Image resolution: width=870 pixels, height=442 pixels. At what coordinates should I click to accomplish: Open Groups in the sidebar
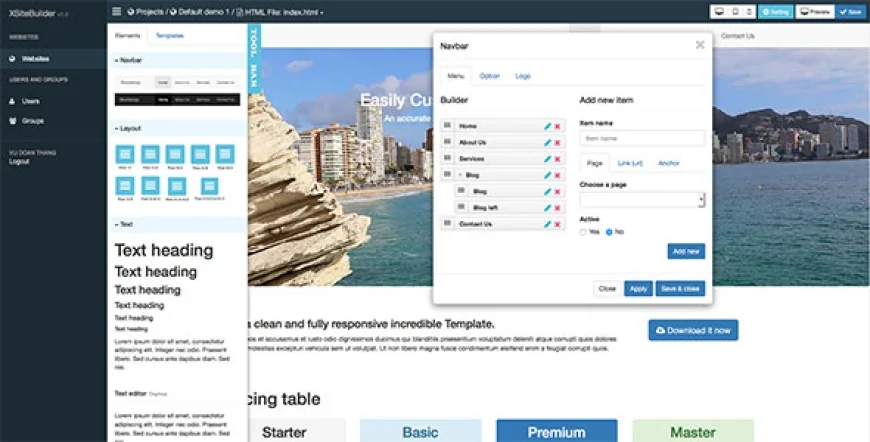(x=33, y=121)
